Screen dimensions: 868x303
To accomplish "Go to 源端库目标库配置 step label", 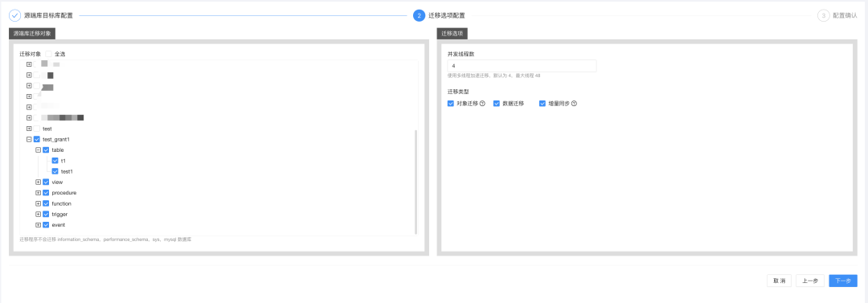I will (x=48, y=15).
